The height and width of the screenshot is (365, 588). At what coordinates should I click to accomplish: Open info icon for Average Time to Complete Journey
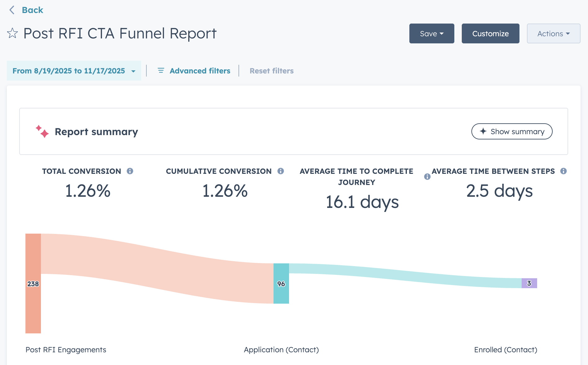427,177
